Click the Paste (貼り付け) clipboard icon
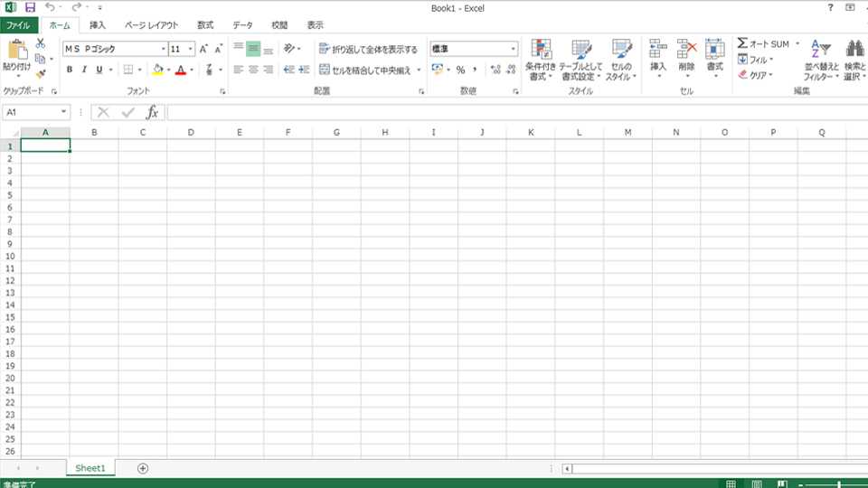The image size is (868, 488). (x=16, y=52)
